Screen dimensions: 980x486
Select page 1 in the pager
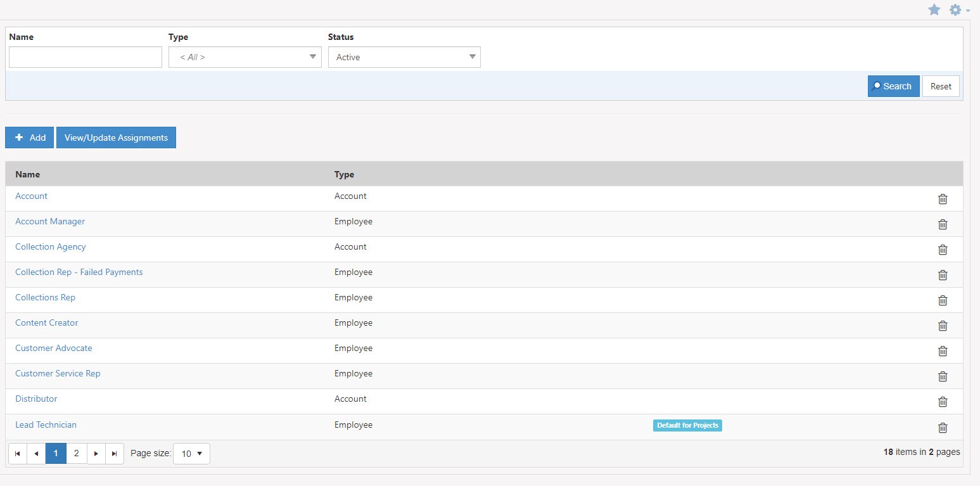coord(56,453)
